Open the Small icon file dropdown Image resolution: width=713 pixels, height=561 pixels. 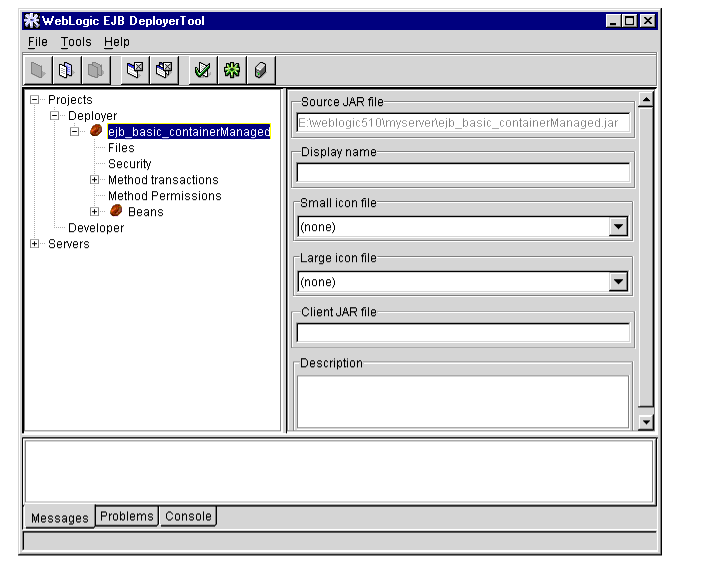(618, 226)
